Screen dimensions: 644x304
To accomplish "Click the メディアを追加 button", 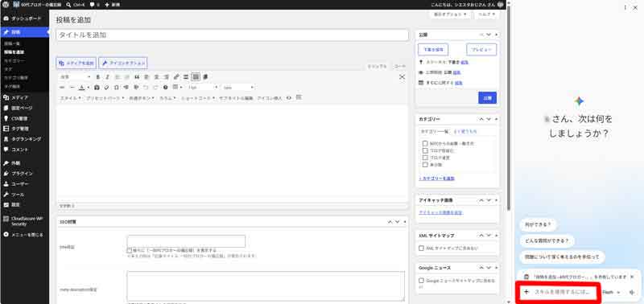I will click(76, 64).
